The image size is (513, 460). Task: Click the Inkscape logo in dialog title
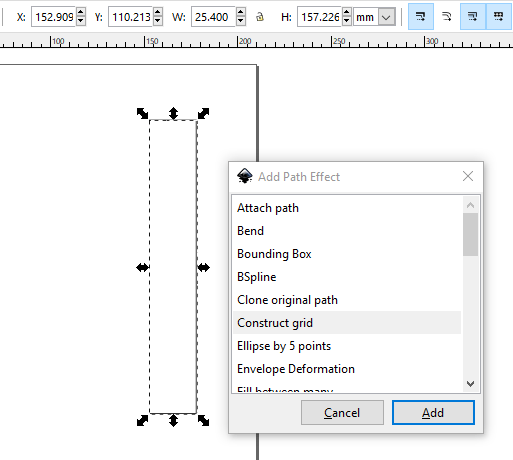(x=245, y=176)
